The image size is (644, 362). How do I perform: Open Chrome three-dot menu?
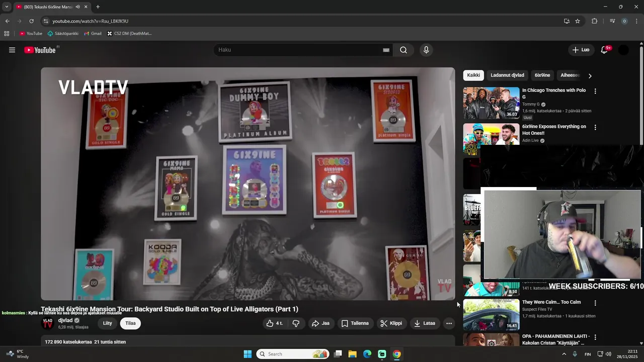(636, 21)
